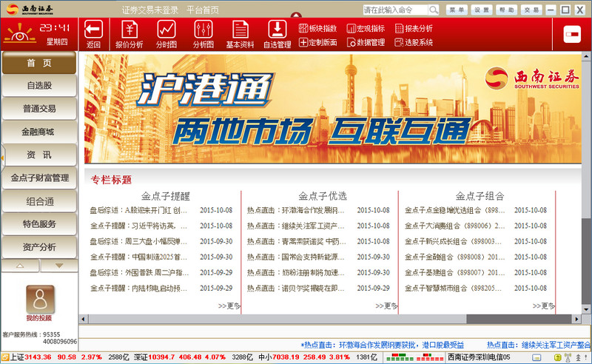Viewport: 592px width, 364px height.
Task: Open the 分时图 intraday chart
Action: tap(166, 34)
